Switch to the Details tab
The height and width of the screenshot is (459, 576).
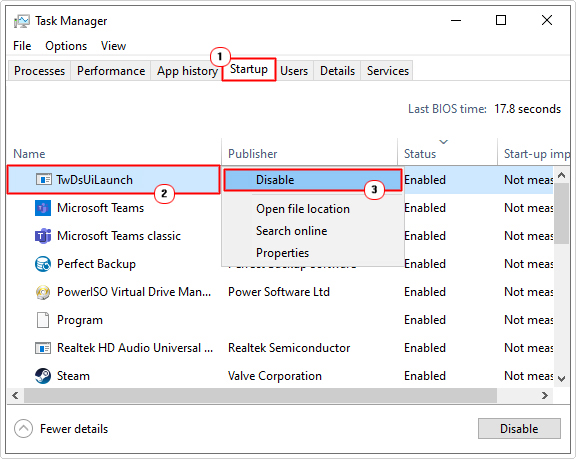[337, 71]
